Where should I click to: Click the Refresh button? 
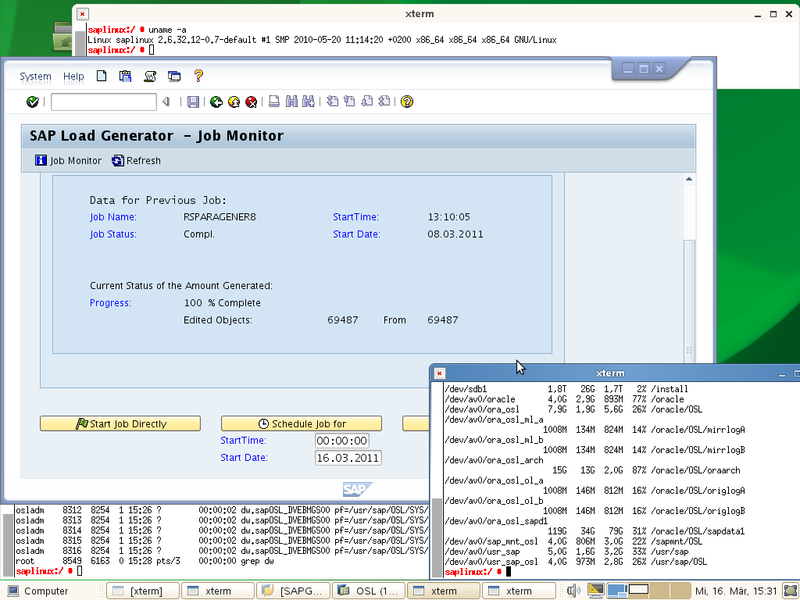click(136, 161)
